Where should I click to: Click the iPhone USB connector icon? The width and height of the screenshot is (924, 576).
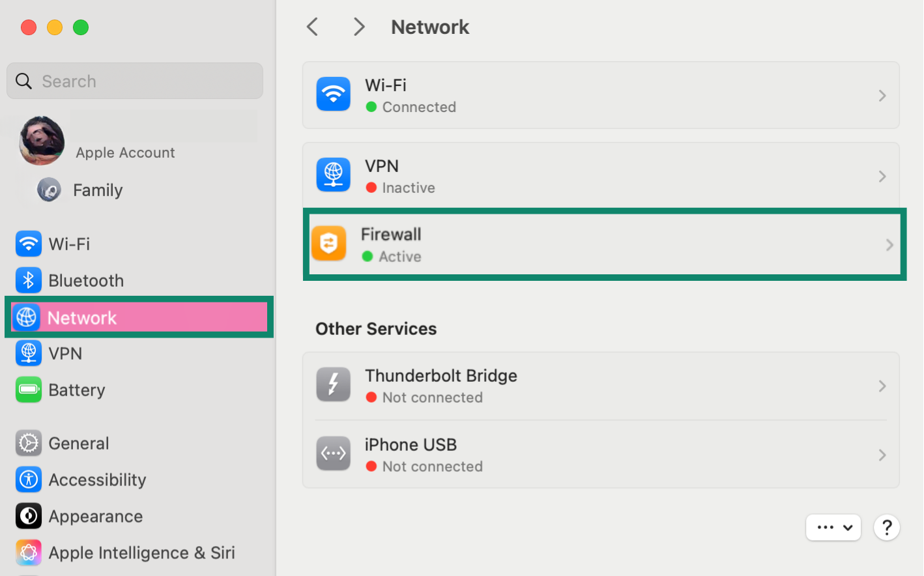pyautogui.click(x=333, y=454)
